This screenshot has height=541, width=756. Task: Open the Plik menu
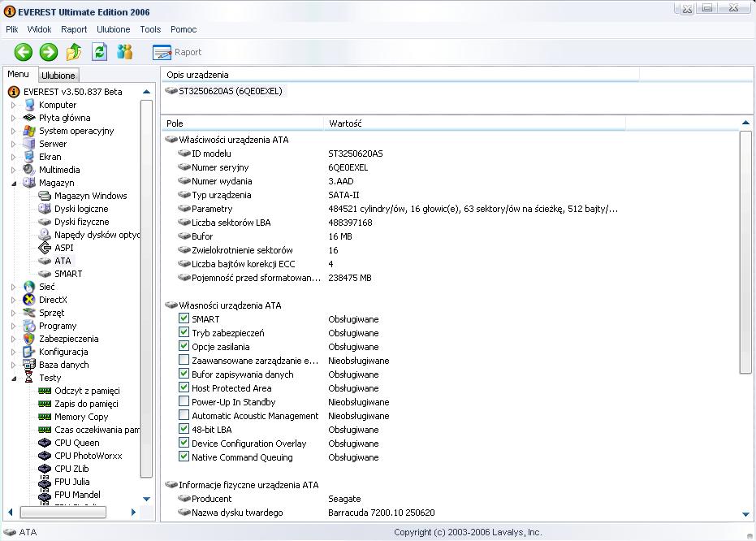pos(12,29)
